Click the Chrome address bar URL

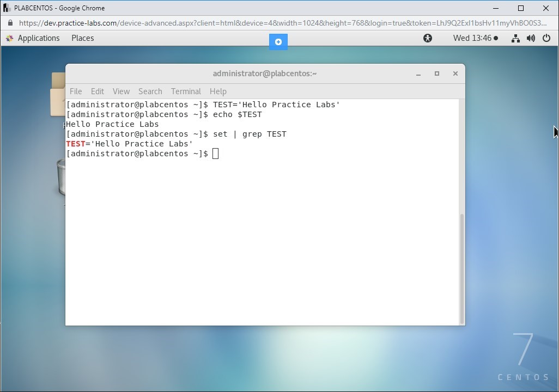tap(282, 23)
